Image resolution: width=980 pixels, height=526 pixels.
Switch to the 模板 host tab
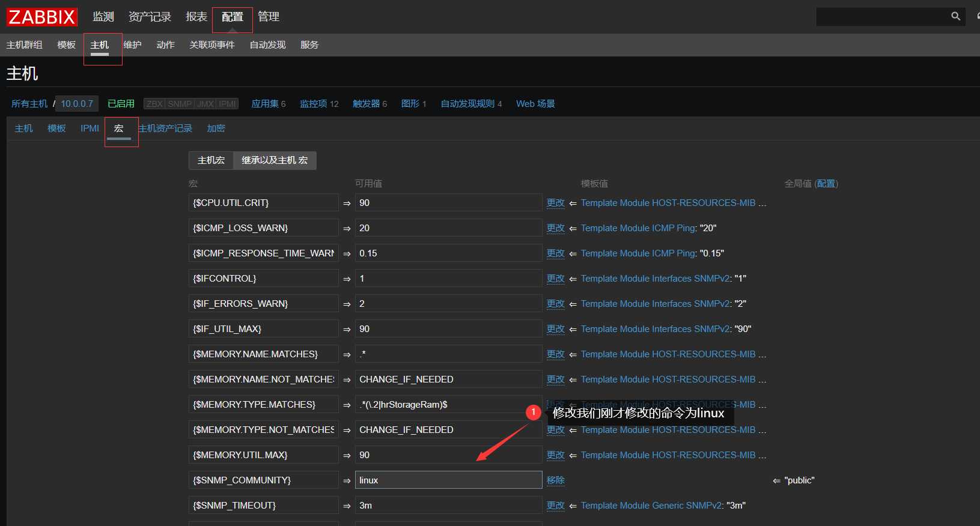coord(57,128)
